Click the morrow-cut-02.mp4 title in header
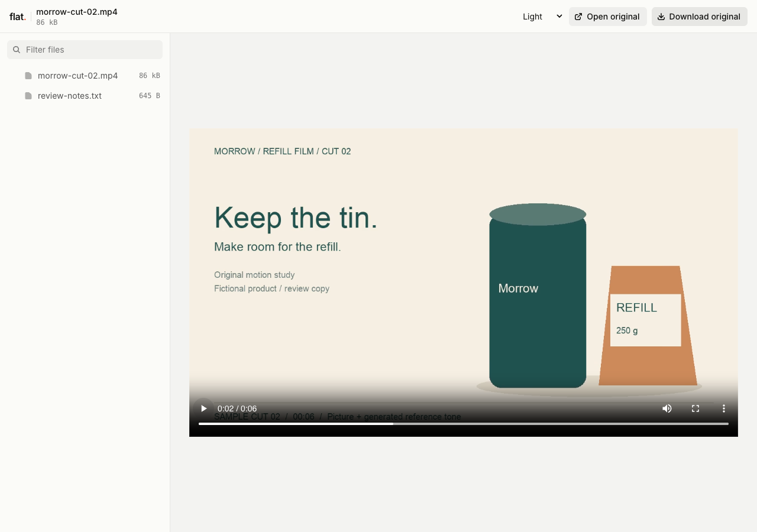 tap(77, 12)
